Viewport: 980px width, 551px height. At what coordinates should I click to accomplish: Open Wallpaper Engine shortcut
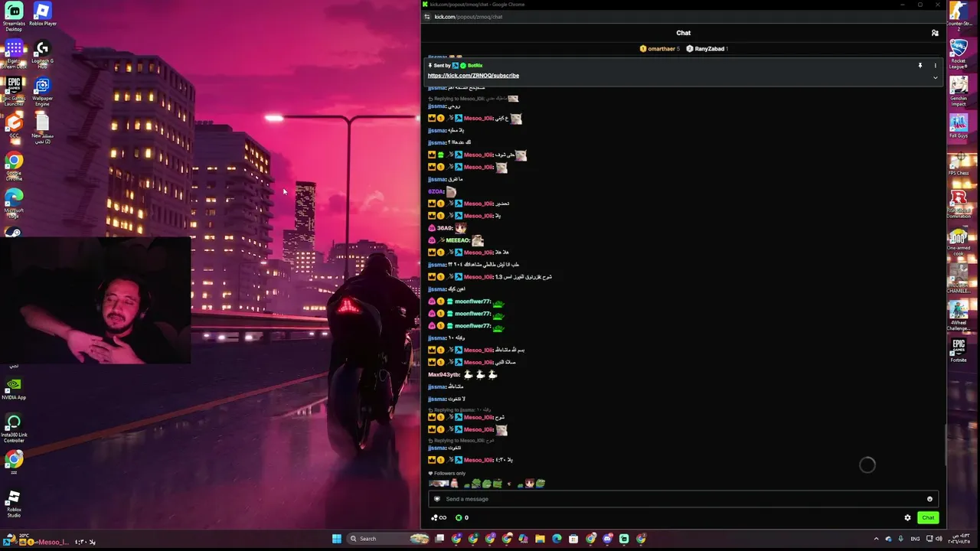pyautogui.click(x=43, y=91)
